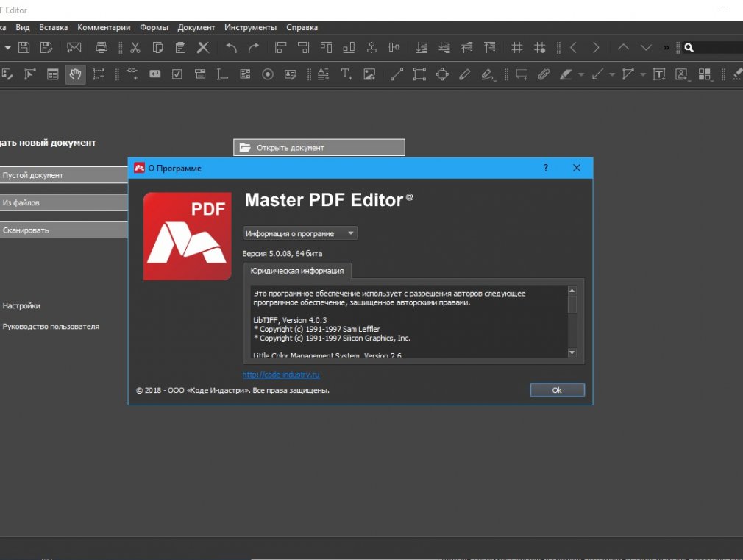Click the dialog help question mark
Viewport: 743px width, 560px height.
point(546,168)
